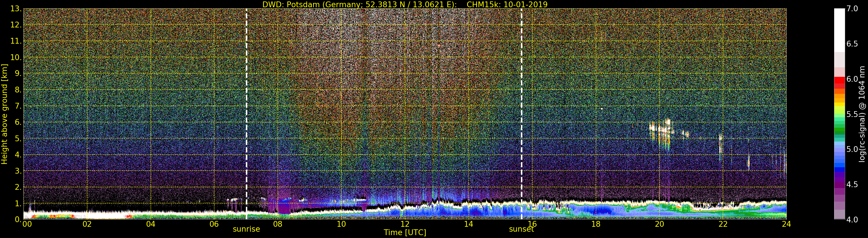Click the height axis tick "12."

click(x=16, y=25)
